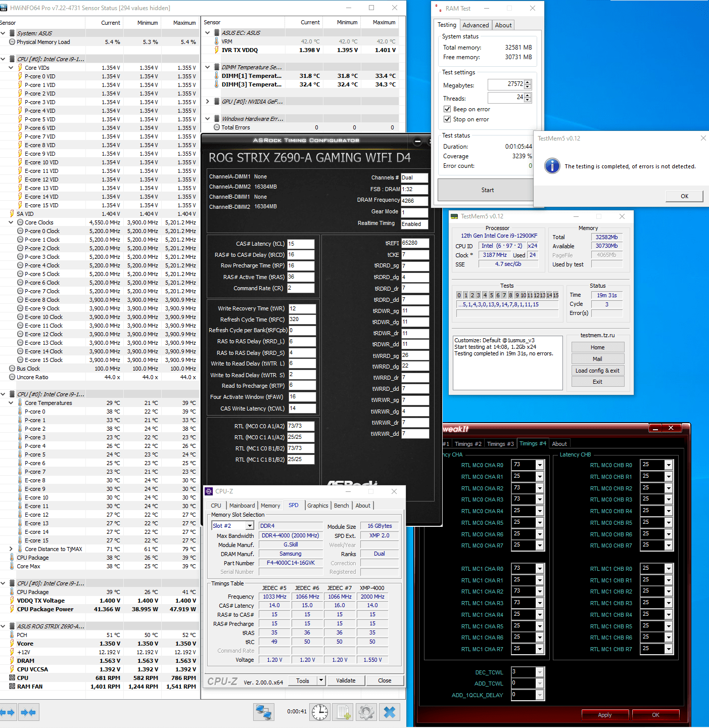Click the Home button in TestMem5
The width and height of the screenshot is (709, 728).
[597, 347]
